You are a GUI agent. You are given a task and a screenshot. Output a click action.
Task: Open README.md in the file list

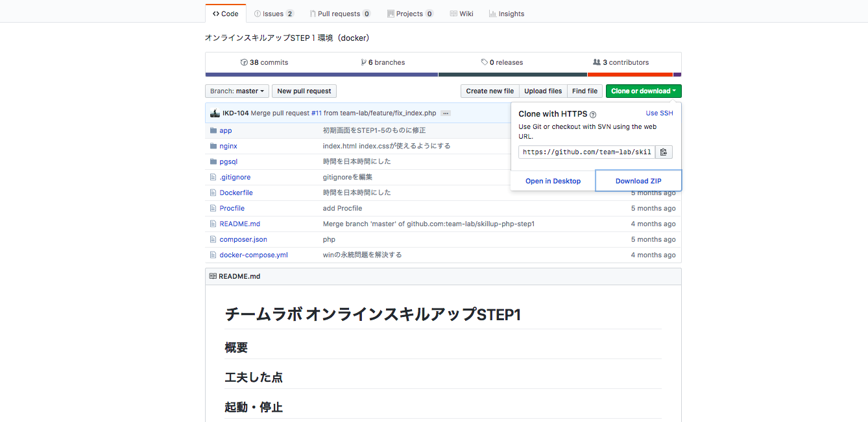239,224
